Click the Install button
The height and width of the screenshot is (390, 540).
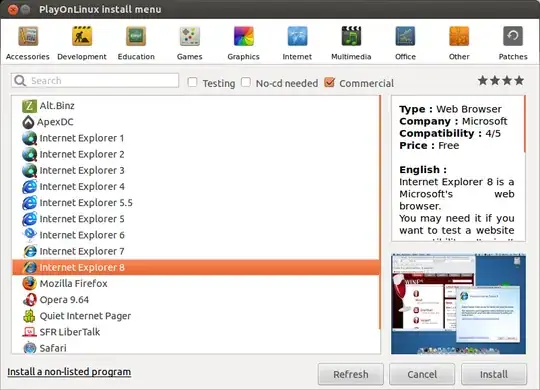click(494, 374)
